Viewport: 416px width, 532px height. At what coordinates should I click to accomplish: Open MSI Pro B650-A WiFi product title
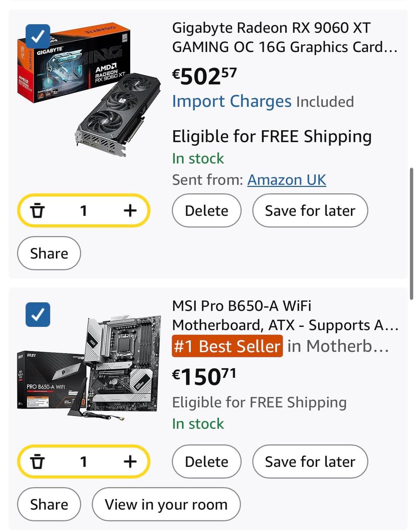pyautogui.click(x=284, y=315)
